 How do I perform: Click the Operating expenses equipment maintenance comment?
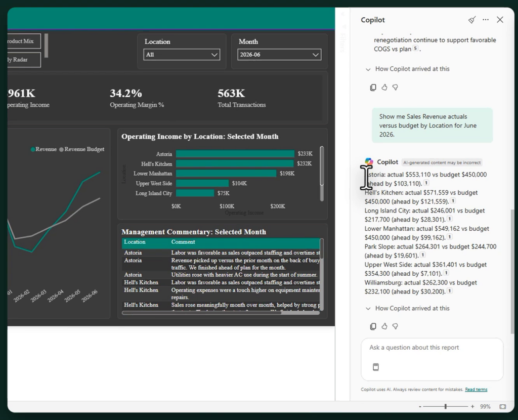[245, 293]
